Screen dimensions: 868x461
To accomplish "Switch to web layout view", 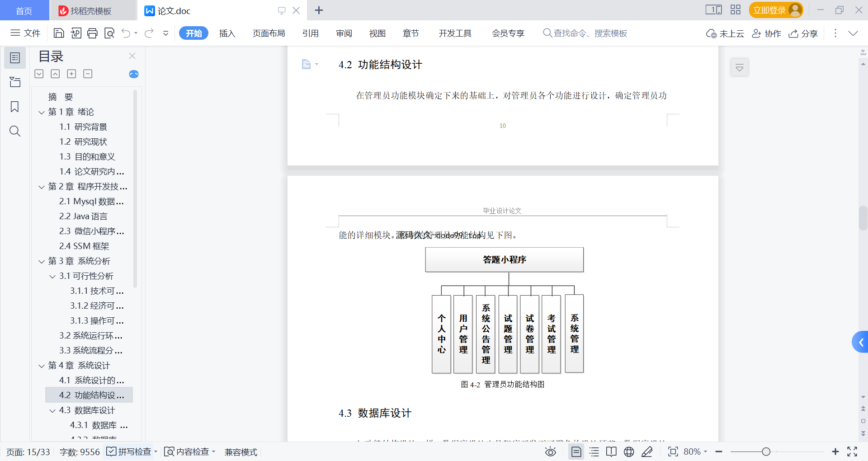I will point(629,452).
